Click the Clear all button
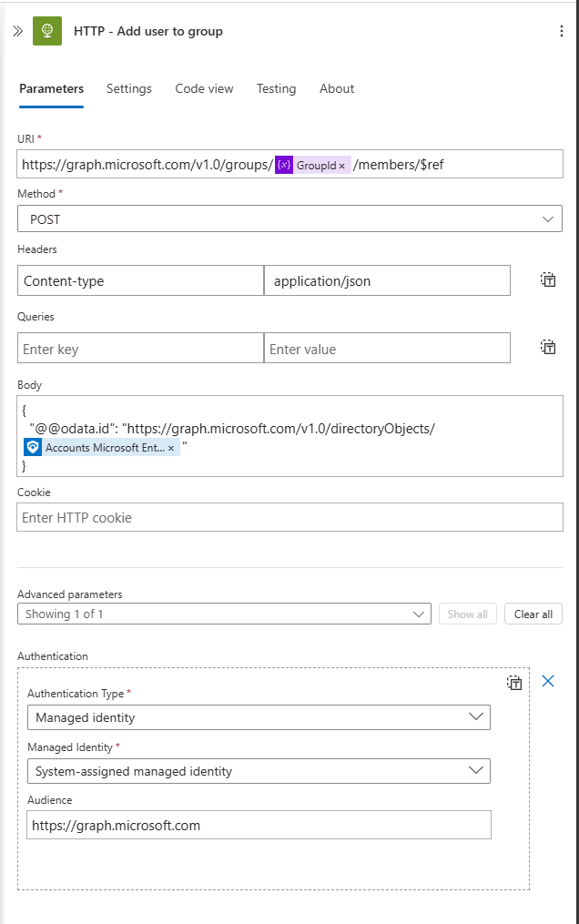This screenshot has height=924, width=579. 533,614
